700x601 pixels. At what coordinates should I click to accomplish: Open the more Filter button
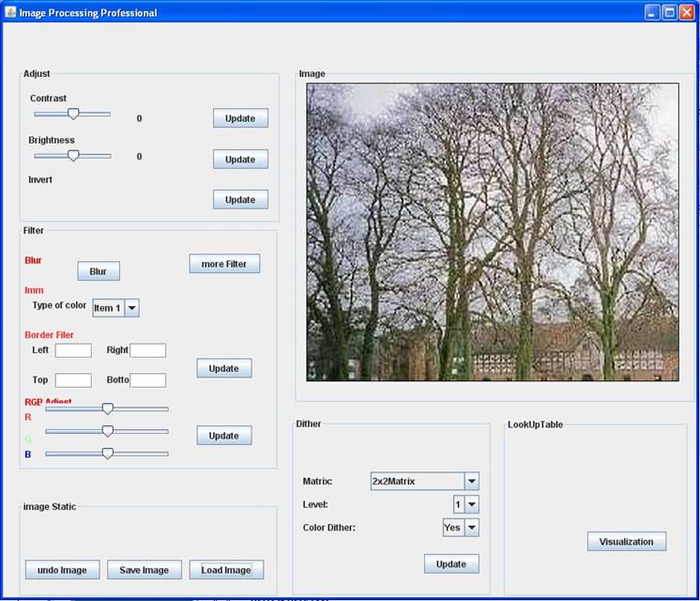pos(224,264)
